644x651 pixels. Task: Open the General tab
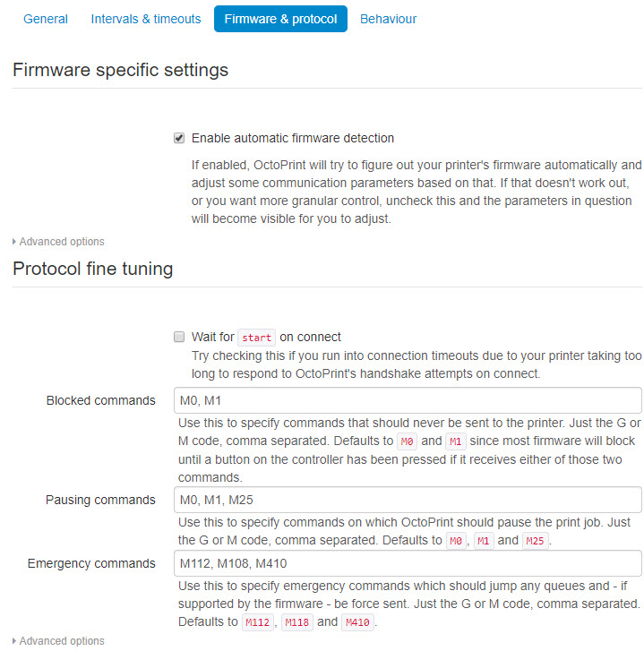[x=46, y=19]
